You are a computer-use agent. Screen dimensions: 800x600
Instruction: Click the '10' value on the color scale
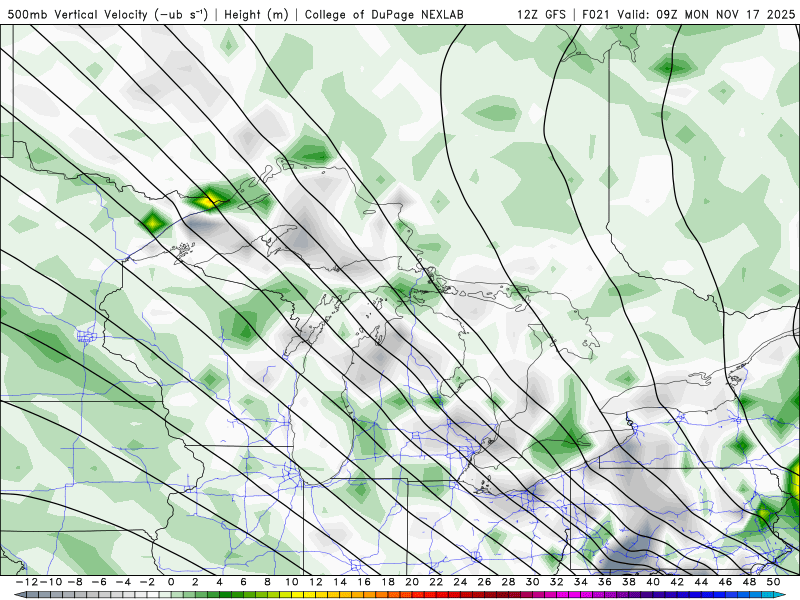[291, 582]
